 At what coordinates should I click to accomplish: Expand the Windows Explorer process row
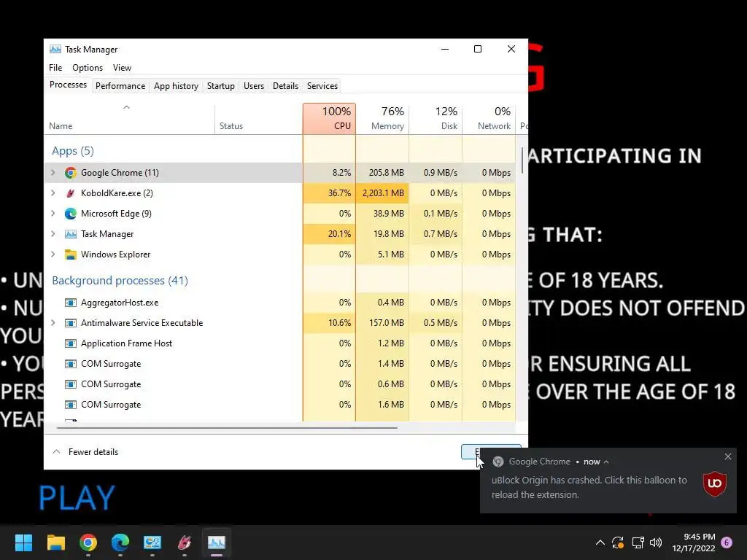53,254
